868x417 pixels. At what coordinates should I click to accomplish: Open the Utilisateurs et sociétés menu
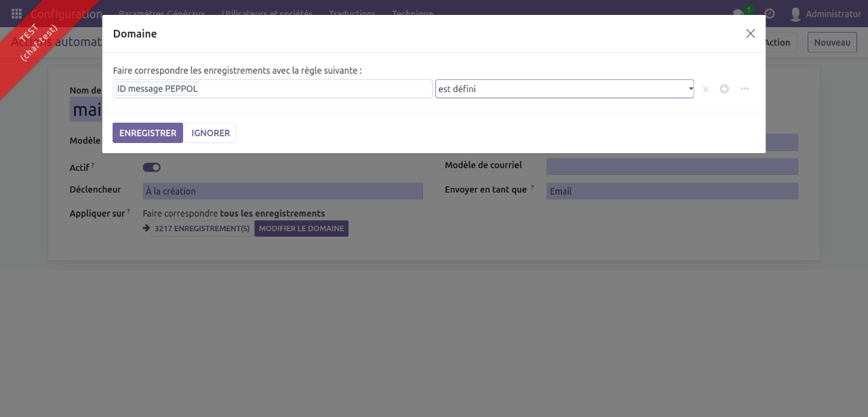coord(267,14)
